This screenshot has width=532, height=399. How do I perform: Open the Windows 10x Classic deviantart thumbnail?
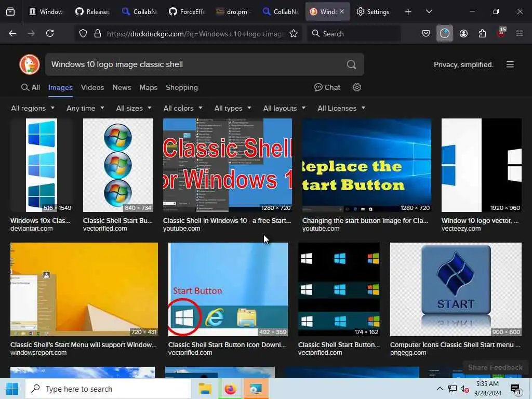coord(42,165)
